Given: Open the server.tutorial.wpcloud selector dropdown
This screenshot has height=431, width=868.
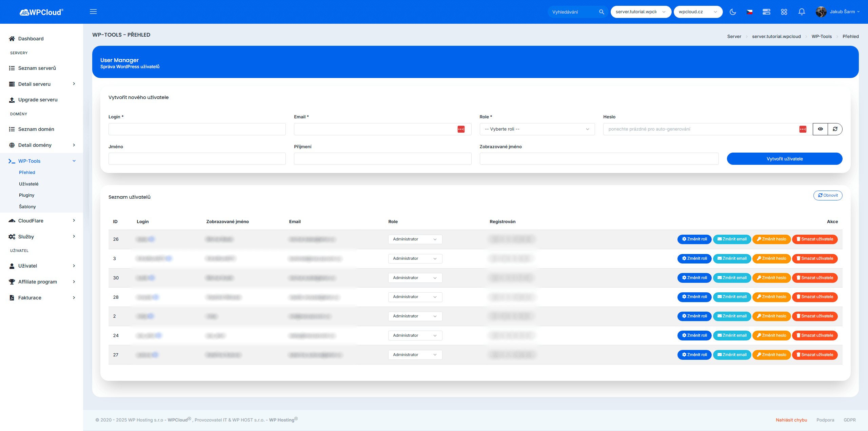Looking at the screenshot, I should click(x=640, y=12).
